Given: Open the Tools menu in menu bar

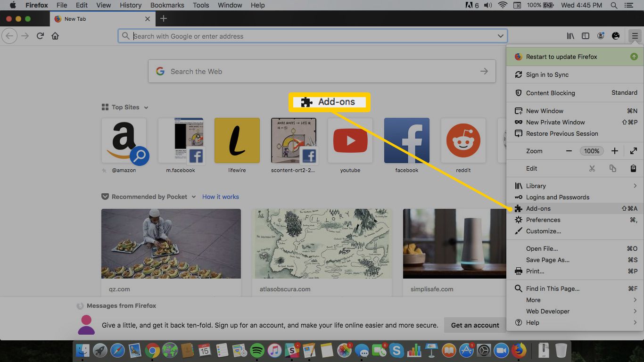Looking at the screenshot, I should [x=201, y=5].
